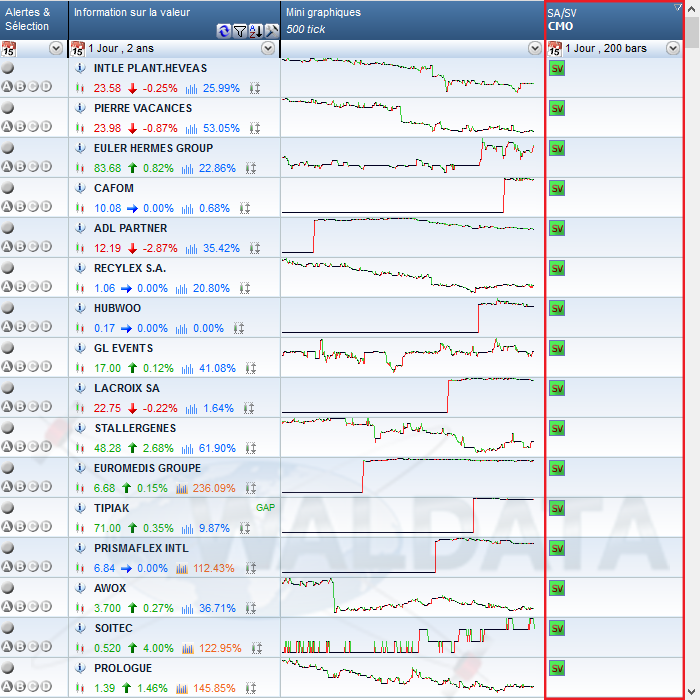Screen dimensions: 700x700
Task: Click orange volume icon for SOITEC
Action: (x=188, y=648)
